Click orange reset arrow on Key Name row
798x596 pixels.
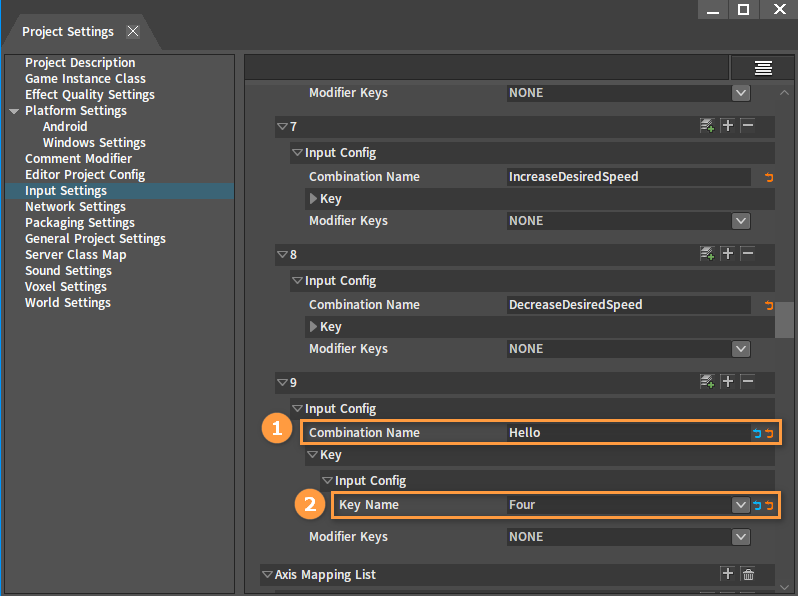point(769,505)
